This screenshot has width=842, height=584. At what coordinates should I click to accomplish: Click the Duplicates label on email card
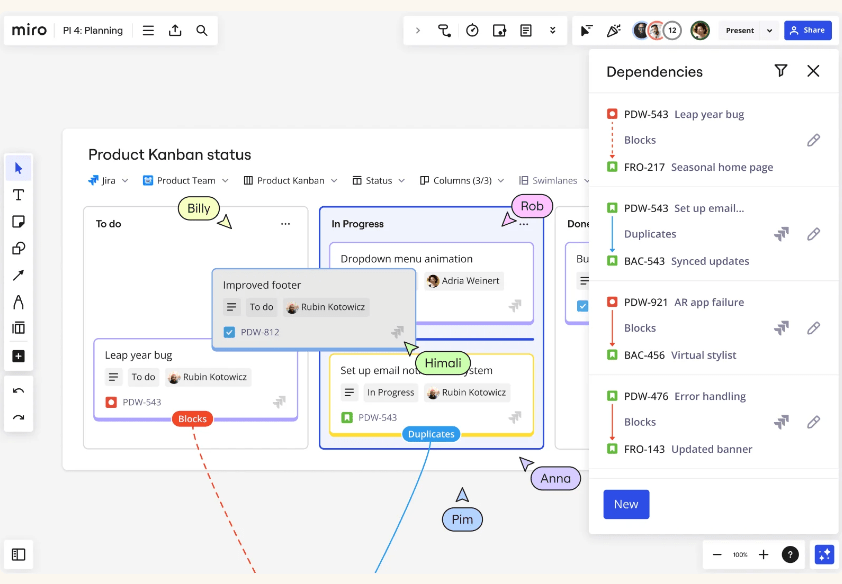coord(431,434)
